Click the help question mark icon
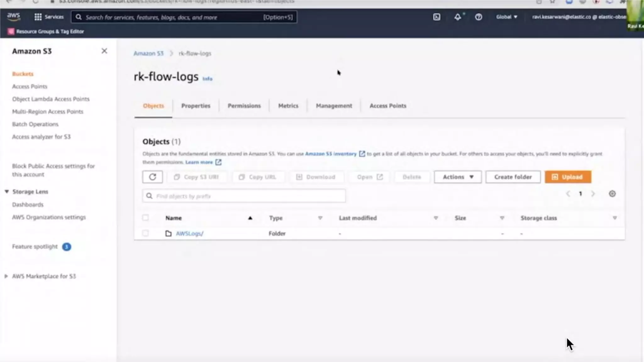This screenshot has width=644, height=362. pyautogui.click(x=478, y=17)
